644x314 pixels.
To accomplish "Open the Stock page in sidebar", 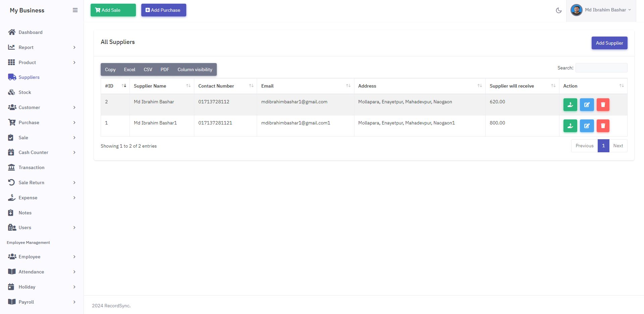I will [24, 92].
